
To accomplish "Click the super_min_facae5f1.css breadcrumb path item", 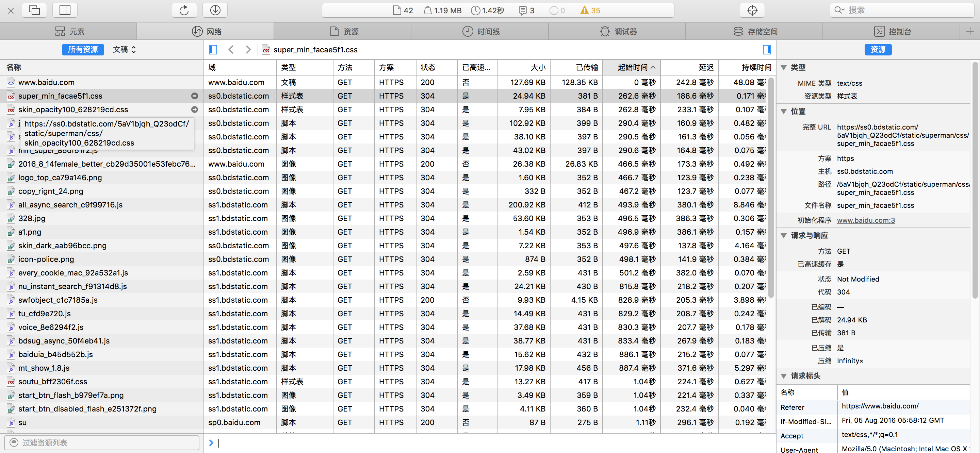I will point(310,50).
